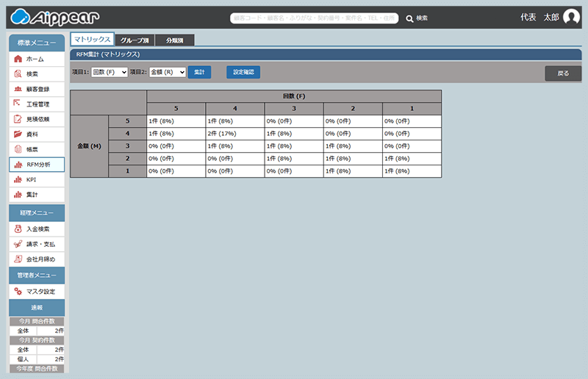This screenshot has height=379, width=588.
Task: Click the Aippear logo
Action: pyautogui.click(x=56, y=18)
